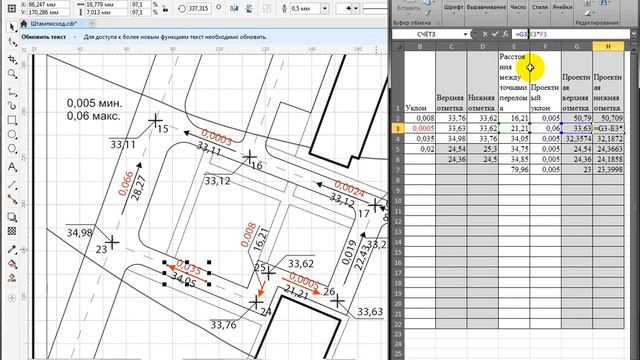The height and width of the screenshot is (360, 640).
Task: Confirm formula with the checkmark button
Action: (x=495, y=34)
